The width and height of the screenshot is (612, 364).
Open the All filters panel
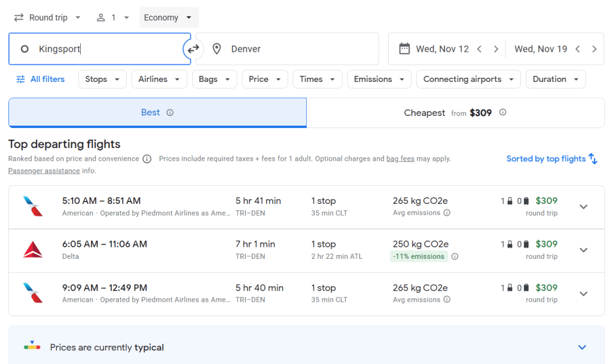[x=40, y=79]
